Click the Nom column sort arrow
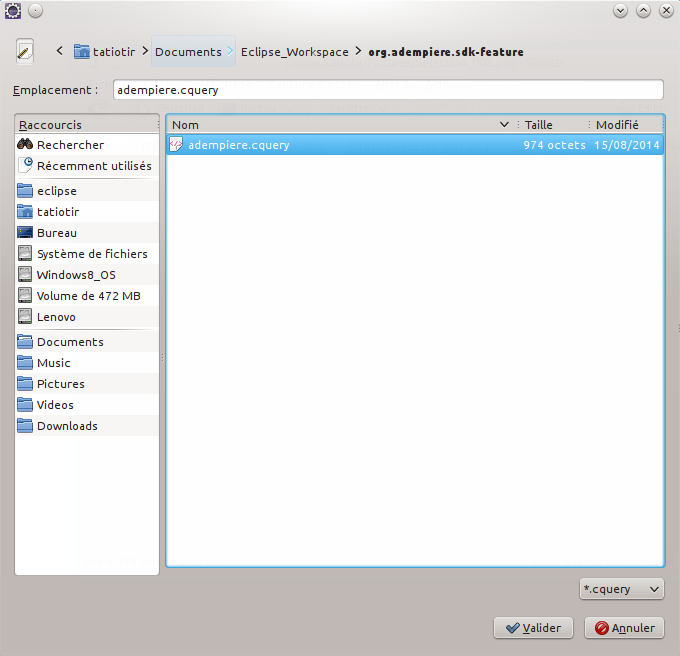The image size is (680, 656). coord(504,125)
